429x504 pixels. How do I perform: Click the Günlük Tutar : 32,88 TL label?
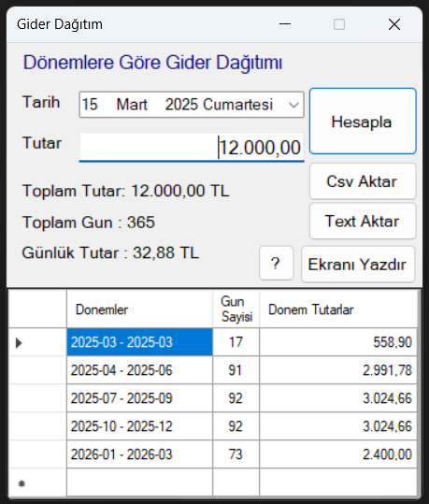coord(110,252)
